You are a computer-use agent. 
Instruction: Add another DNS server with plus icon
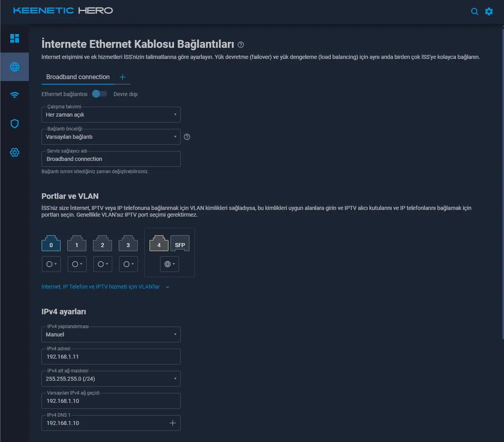click(x=173, y=423)
